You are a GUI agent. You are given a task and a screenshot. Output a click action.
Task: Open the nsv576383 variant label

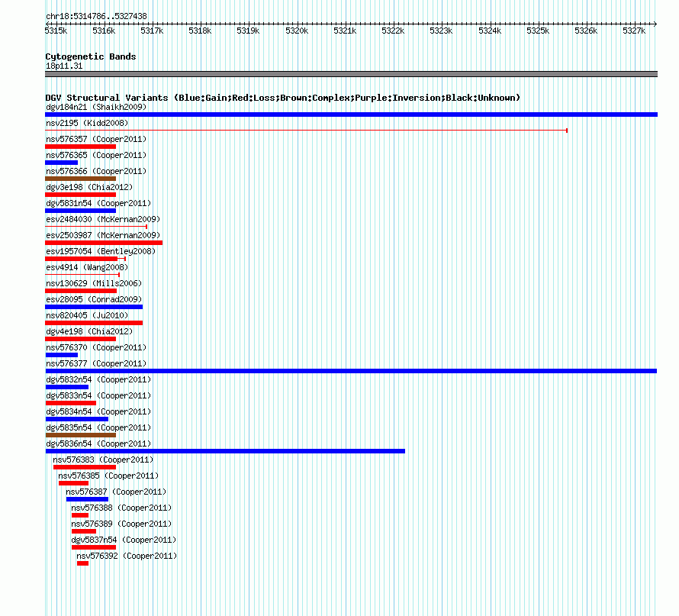pos(103,460)
